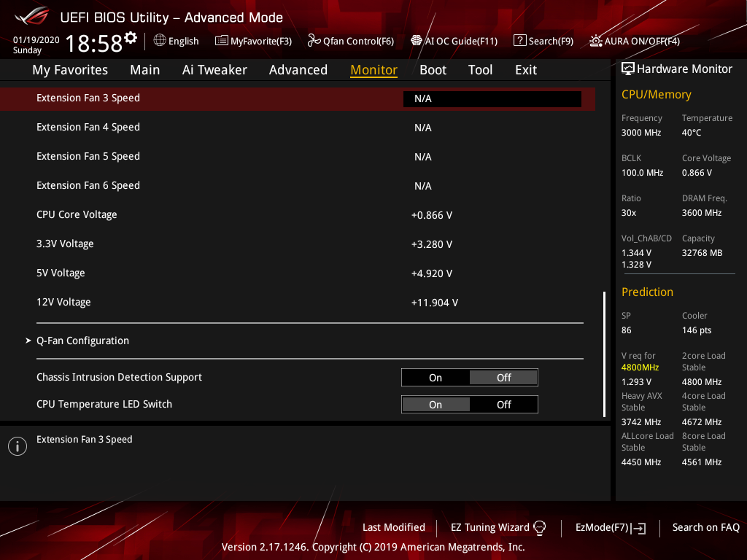
Task: Click the Prediction heading
Action: 647,292
